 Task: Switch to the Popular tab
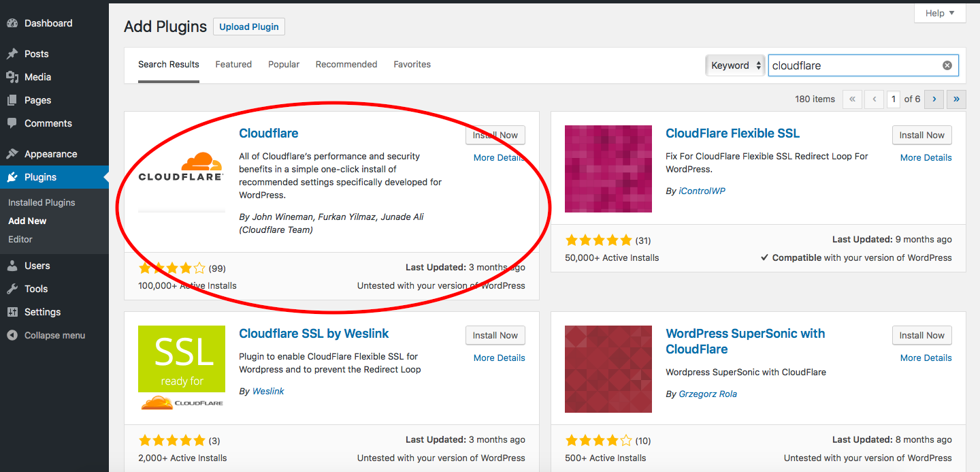tap(284, 65)
